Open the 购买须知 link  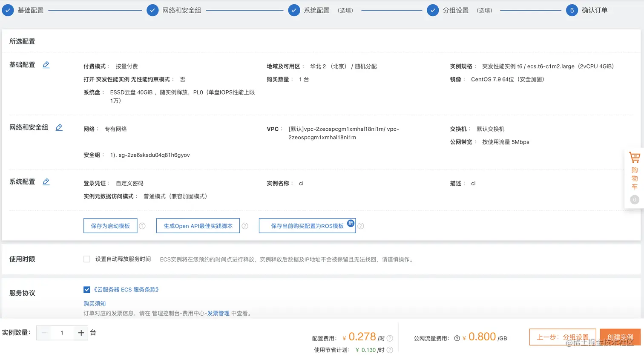pyautogui.click(x=94, y=303)
